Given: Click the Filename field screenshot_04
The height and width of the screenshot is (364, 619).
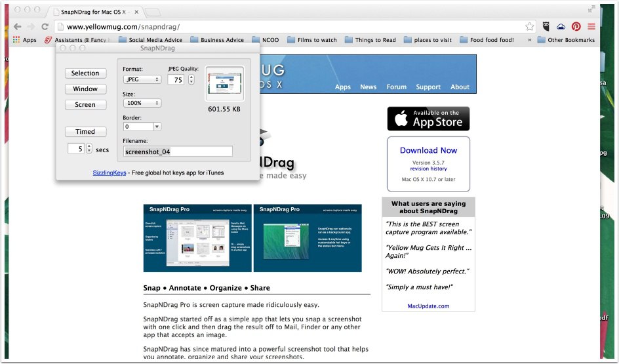Looking at the screenshot, I should click(x=178, y=152).
